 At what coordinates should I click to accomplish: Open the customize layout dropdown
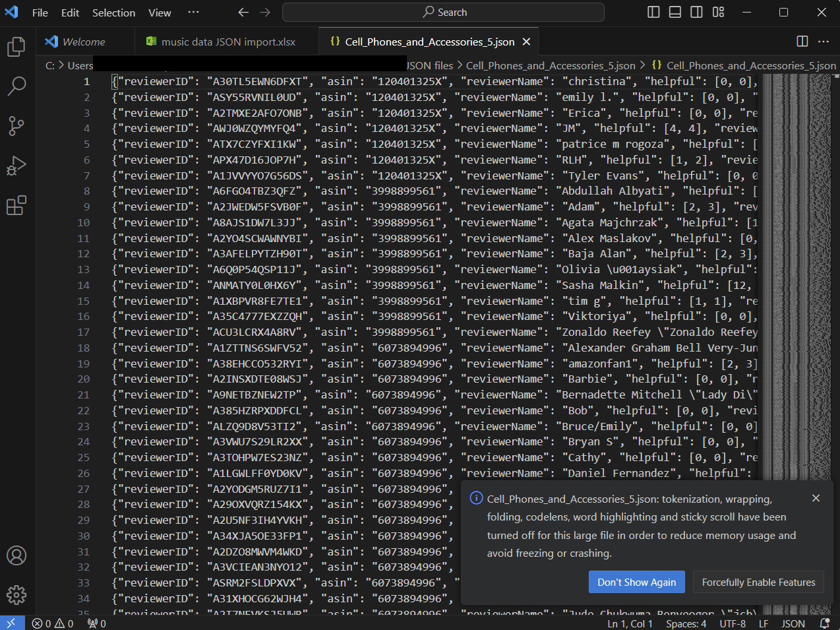718,12
